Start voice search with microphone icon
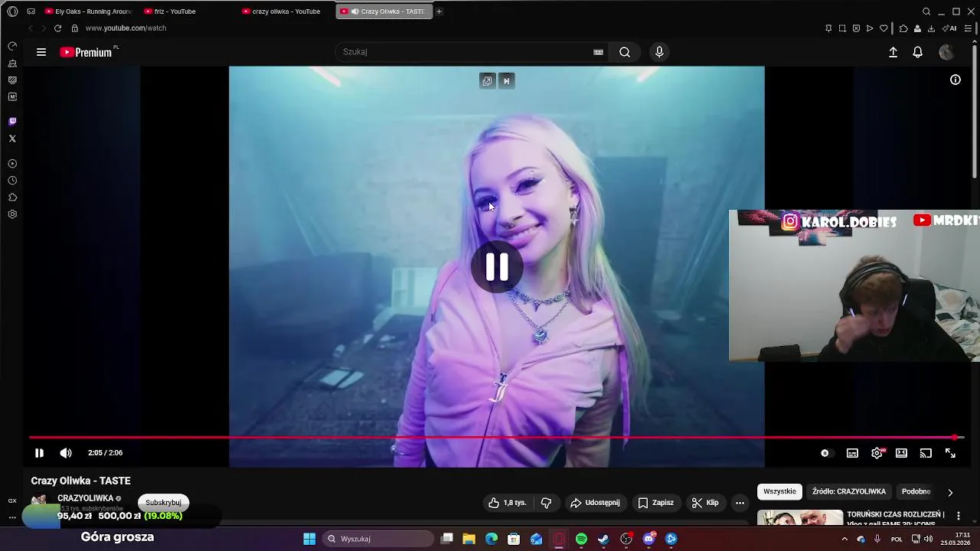Image resolution: width=980 pixels, height=551 pixels. click(x=659, y=52)
